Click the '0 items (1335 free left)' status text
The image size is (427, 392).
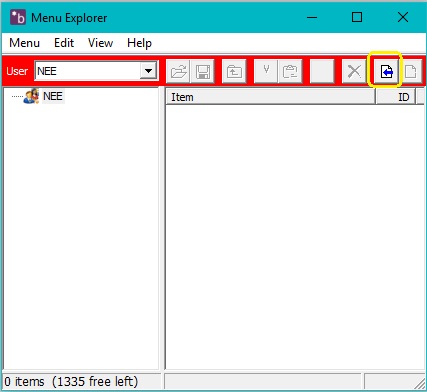coord(71,381)
